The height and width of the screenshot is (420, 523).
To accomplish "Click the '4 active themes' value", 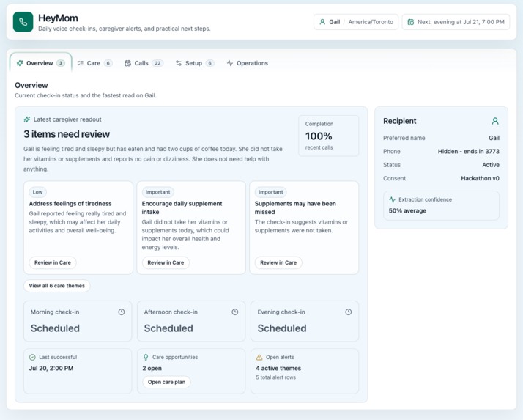I will pos(278,369).
